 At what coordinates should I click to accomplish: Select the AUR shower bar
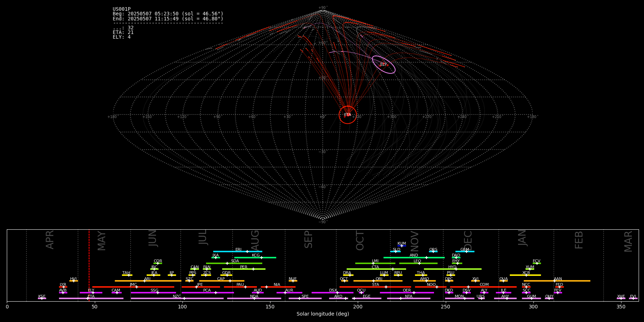289,293
